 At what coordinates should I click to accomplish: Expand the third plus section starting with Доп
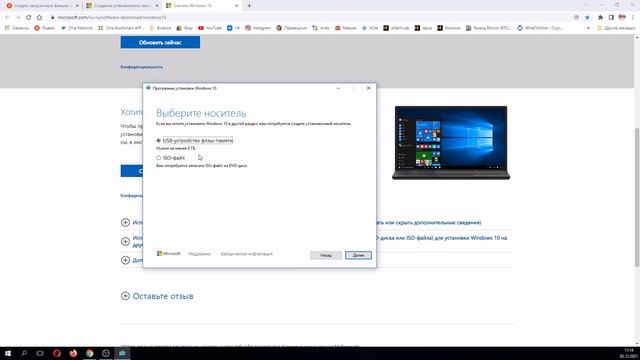coord(125,260)
